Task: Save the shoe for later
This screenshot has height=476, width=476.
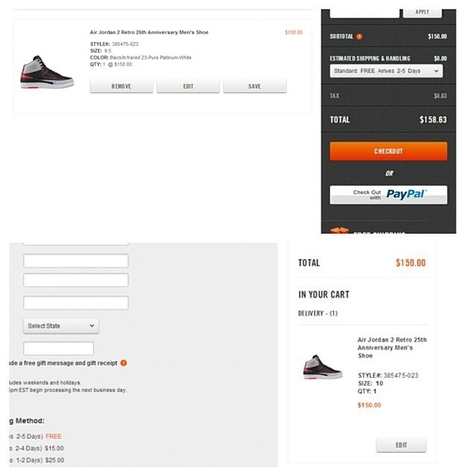Action: coord(254,86)
